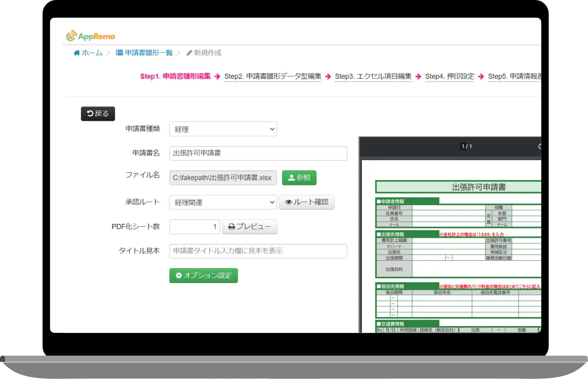Screen dimensions: 588x379
Task: Click the 承認ルート label
Action: [x=143, y=202]
